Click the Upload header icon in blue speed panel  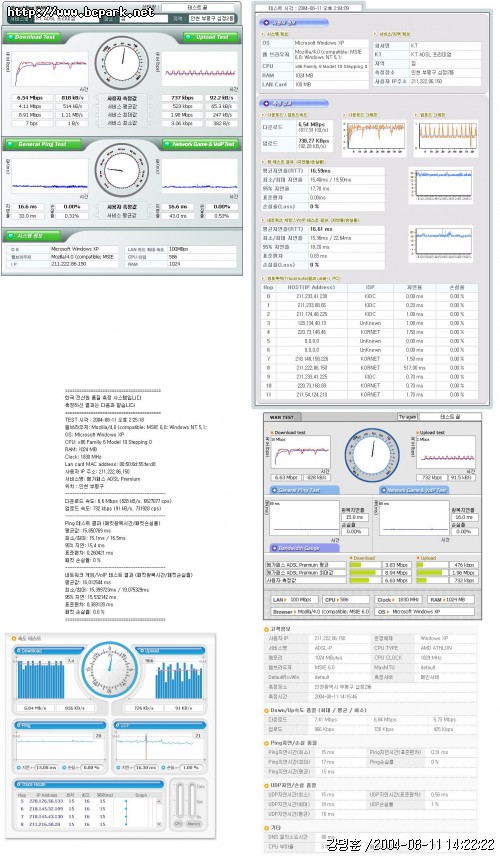pos(142,651)
